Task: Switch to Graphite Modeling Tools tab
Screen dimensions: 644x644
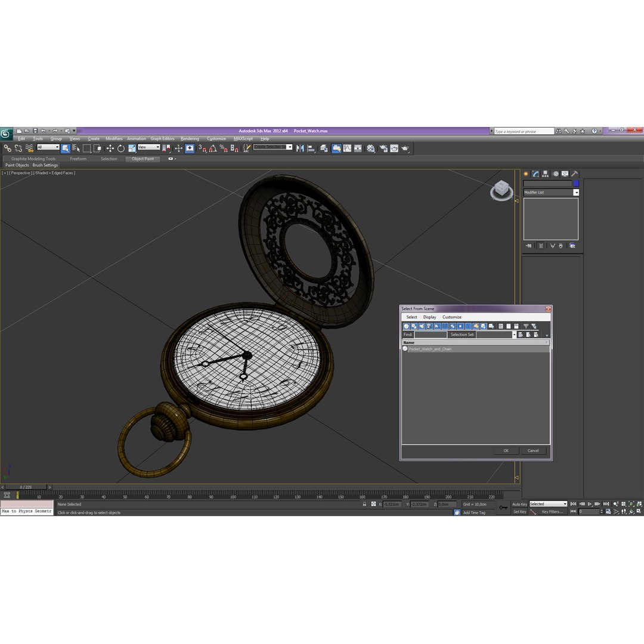Action: click(33, 159)
